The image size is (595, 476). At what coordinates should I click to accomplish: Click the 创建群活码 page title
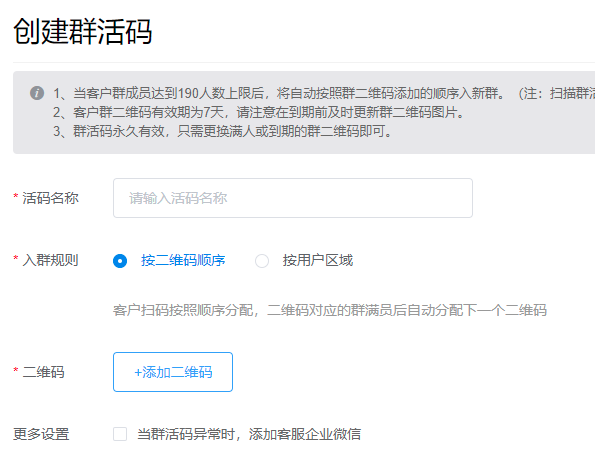[x=83, y=32]
